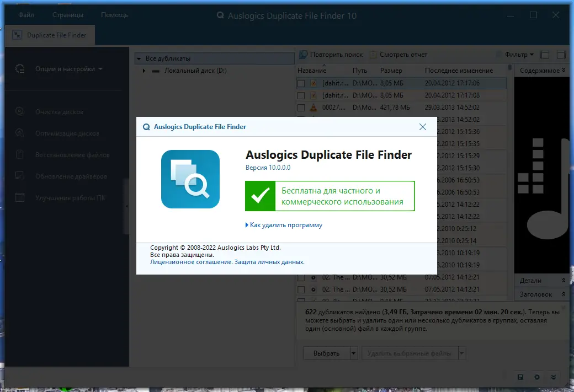This screenshot has width=574, height=392.
Task: Open the settings gear at bottom right
Action: point(536,377)
